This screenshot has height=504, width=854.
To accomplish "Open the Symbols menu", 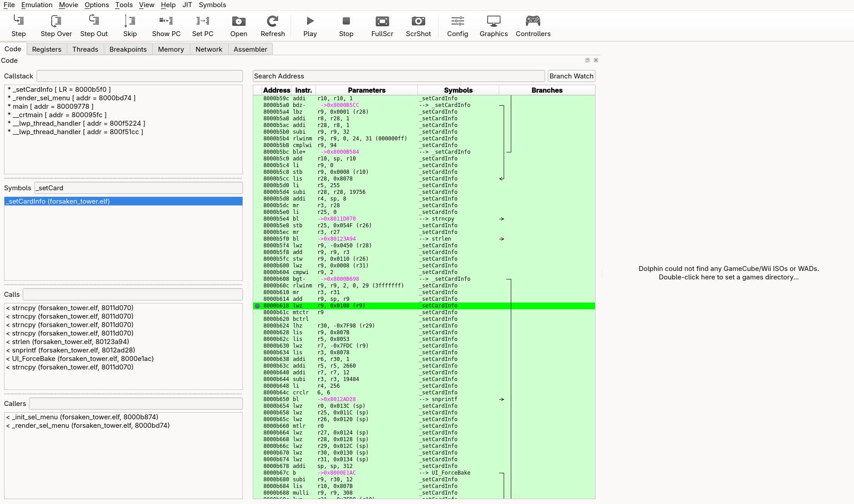I will 212,5.
